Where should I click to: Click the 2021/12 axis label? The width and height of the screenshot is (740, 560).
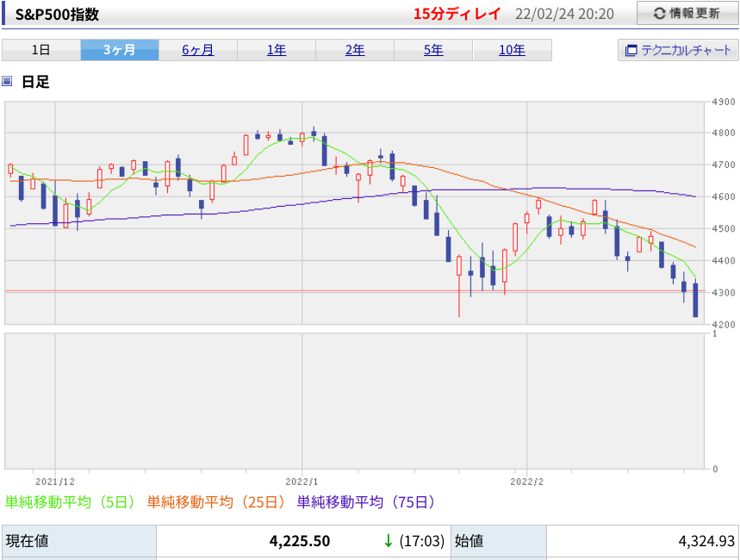pos(55,482)
